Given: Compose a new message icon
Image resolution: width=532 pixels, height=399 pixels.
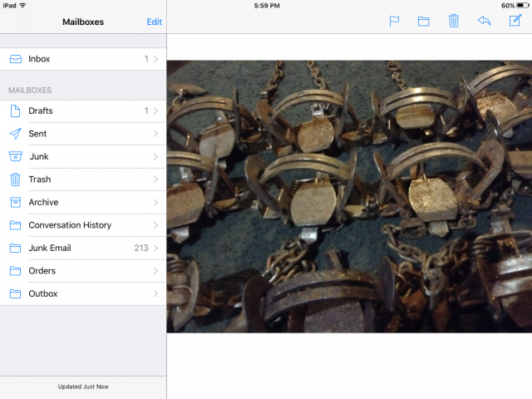Looking at the screenshot, I should [515, 20].
